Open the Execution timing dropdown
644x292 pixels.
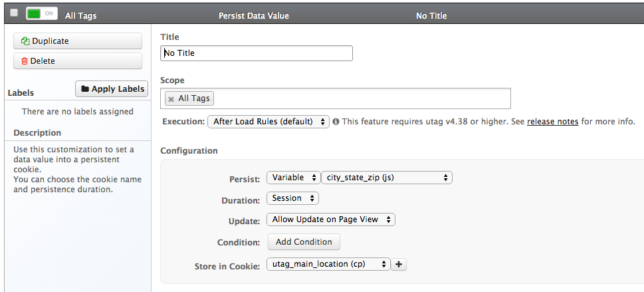tap(268, 122)
